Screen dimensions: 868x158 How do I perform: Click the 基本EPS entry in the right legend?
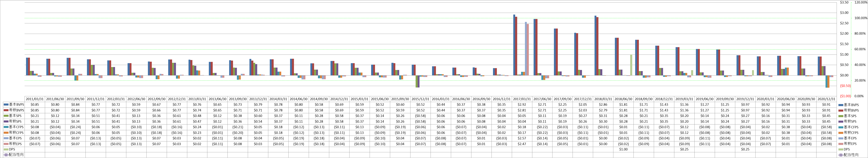tap(848, 138)
